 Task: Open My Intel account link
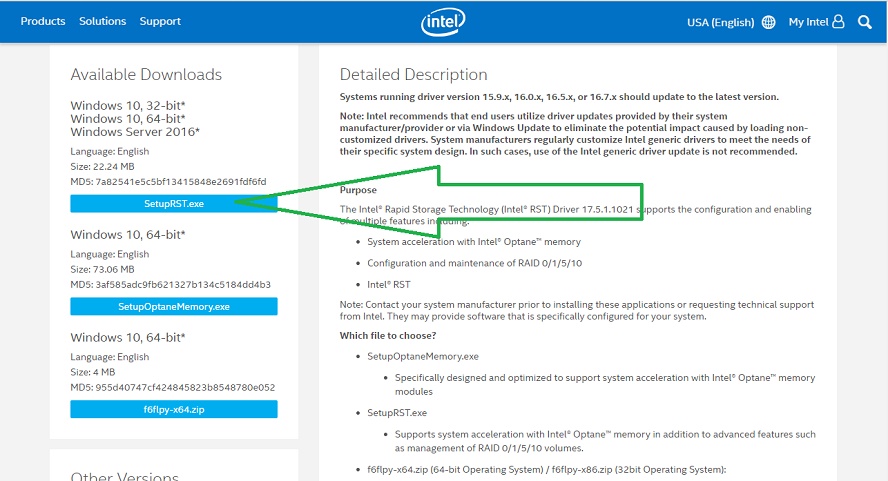(808, 22)
